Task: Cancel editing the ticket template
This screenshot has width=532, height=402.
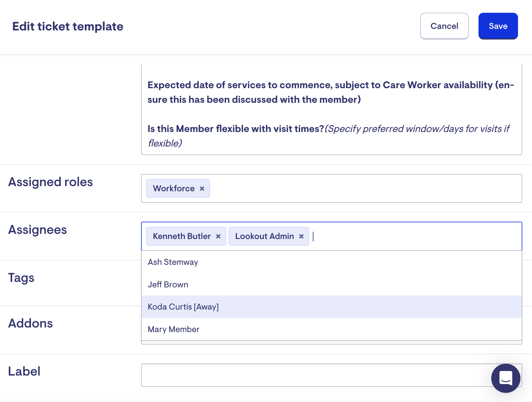Action: click(x=444, y=26)
